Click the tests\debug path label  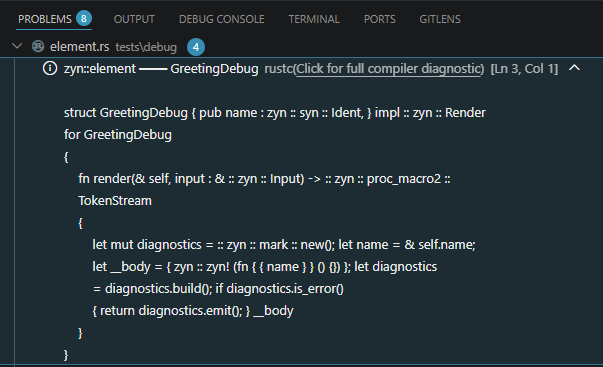146,47
